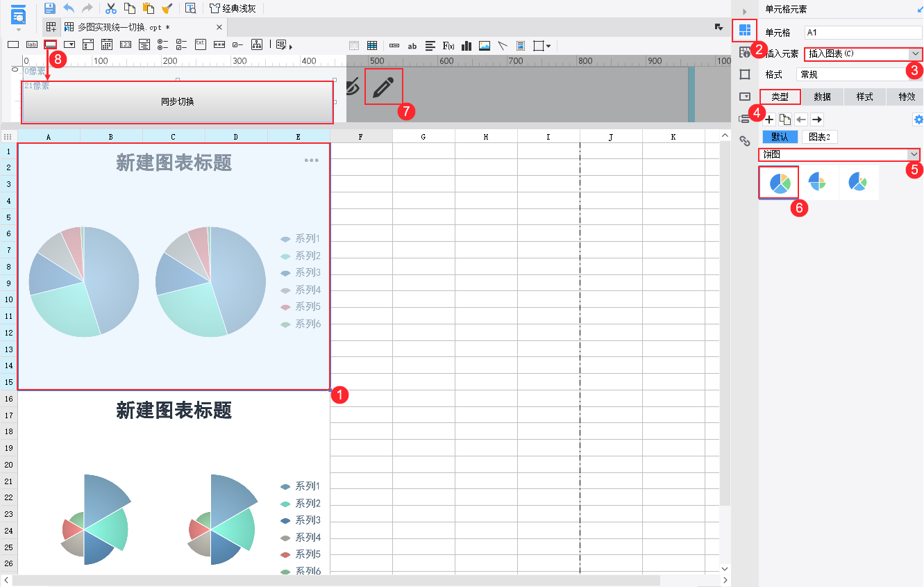924x587 pixels.
Task: Select the tree widget icon
Action: click(257, 44)
